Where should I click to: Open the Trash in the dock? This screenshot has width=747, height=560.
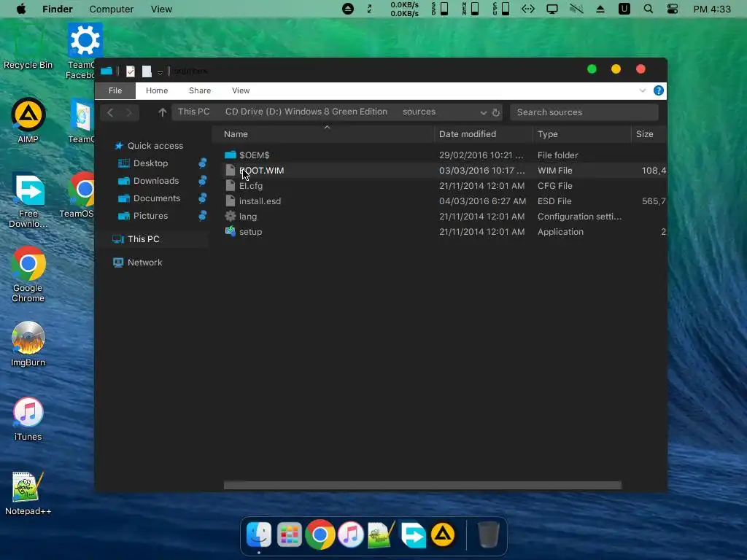488,534
